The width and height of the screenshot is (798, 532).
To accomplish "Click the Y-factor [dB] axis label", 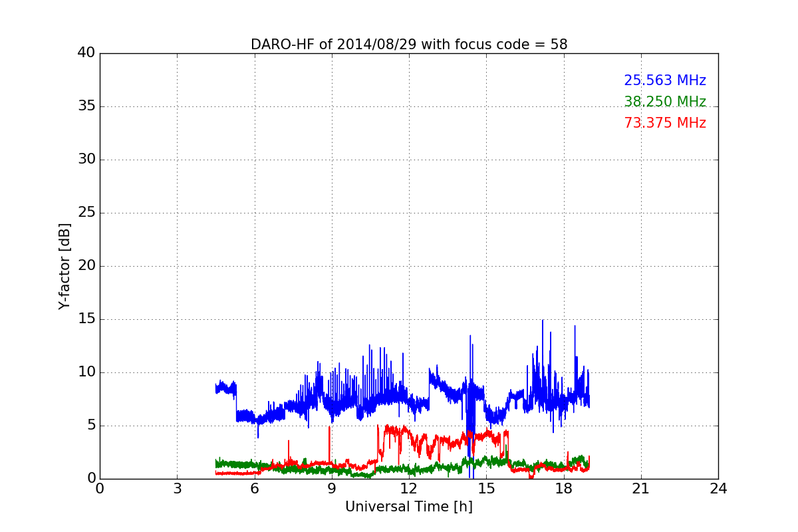I will coord(65,266).
